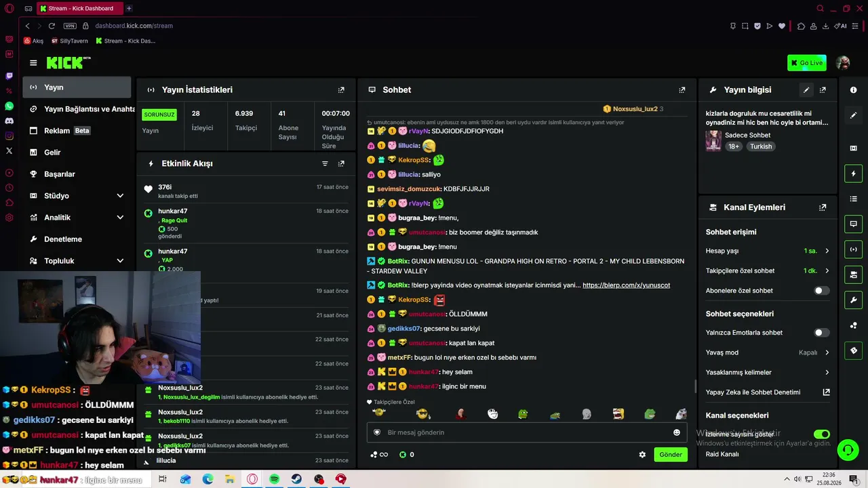Open the Denetleme page
This screenshot has height=488, width=868.
point(77,239)
